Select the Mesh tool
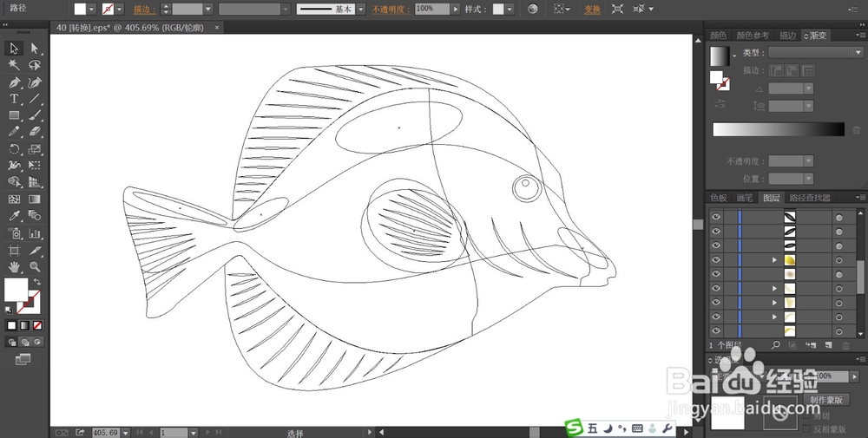Image resolution: width=868 pixels, height=438 pixels. click(x=14, y=199)
